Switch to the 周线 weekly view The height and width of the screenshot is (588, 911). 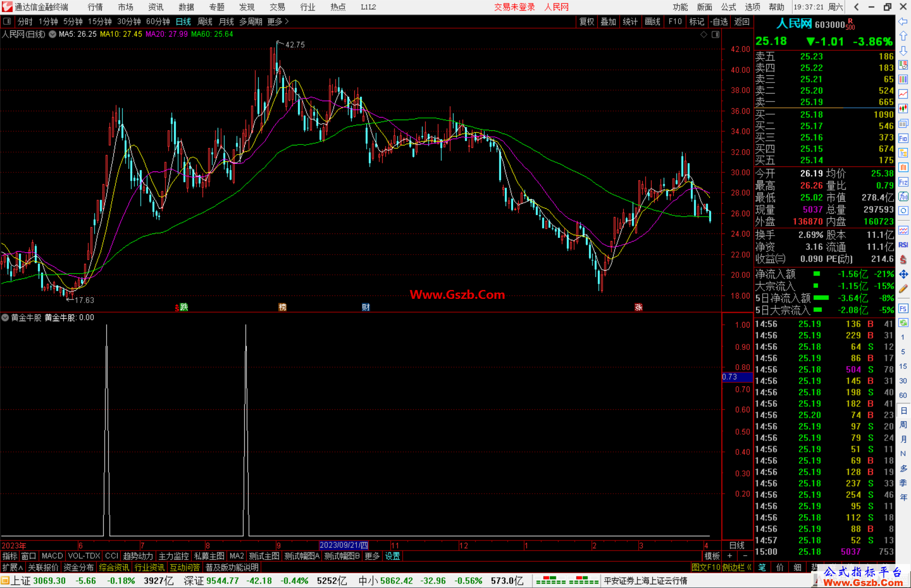point(205,21)
